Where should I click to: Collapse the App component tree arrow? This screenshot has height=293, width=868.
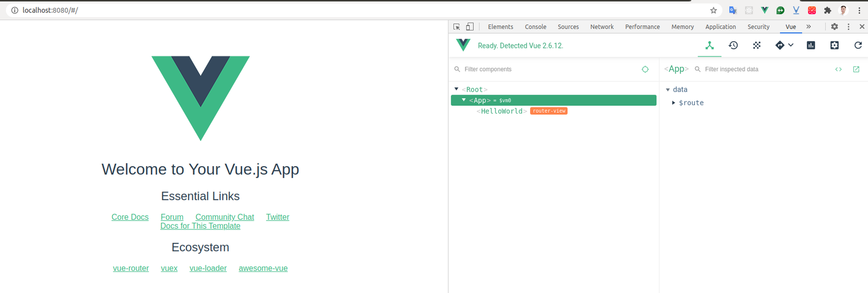463,100
